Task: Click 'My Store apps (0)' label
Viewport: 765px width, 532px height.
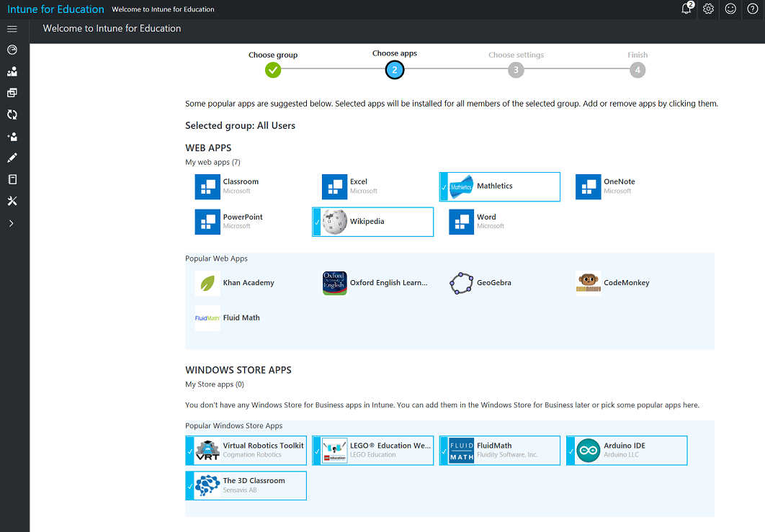Action: click(215, 384)
